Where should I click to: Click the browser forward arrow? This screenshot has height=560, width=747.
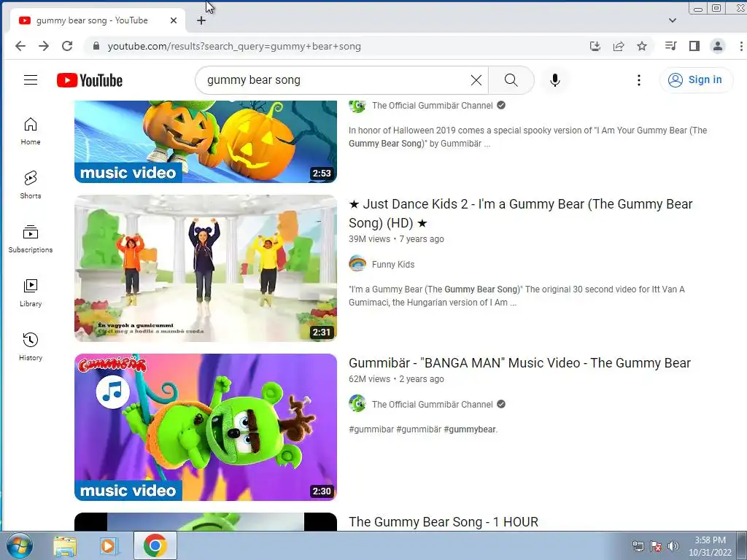click(x=44, y=46)
